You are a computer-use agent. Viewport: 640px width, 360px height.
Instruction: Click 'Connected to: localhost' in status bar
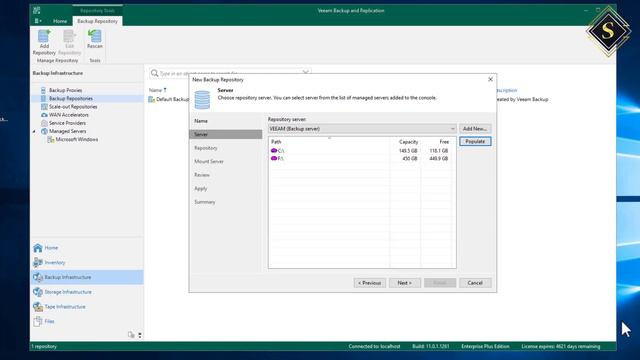pyautogui.click(x=374, y=346)
